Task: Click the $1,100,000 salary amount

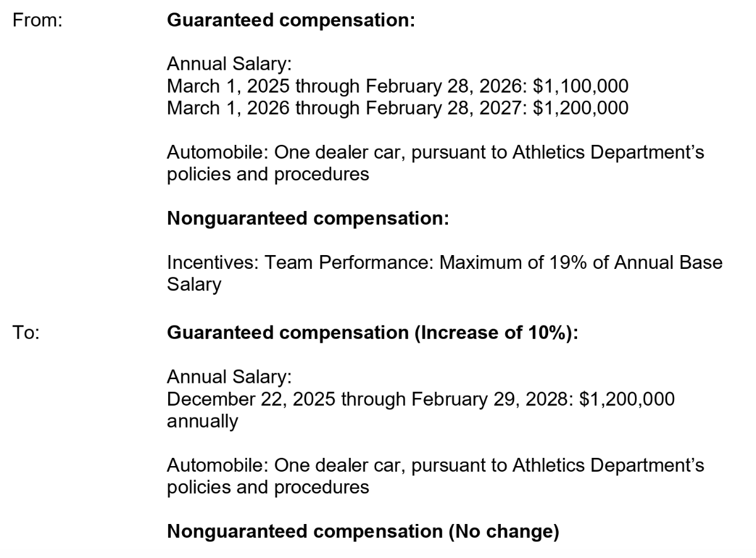Action: click(580, 86)
